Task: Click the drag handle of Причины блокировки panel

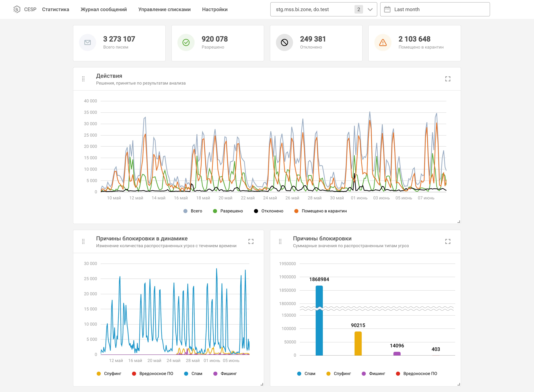Action: [x=280, y=242]
